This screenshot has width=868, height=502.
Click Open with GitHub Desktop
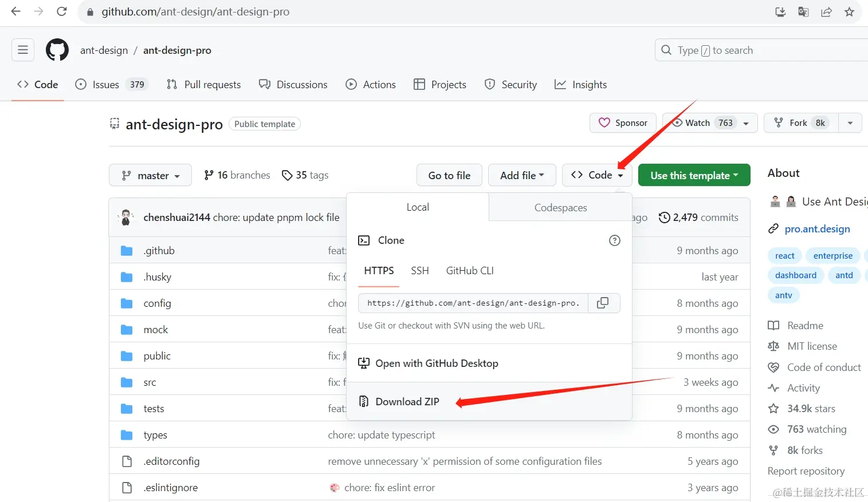490,363
